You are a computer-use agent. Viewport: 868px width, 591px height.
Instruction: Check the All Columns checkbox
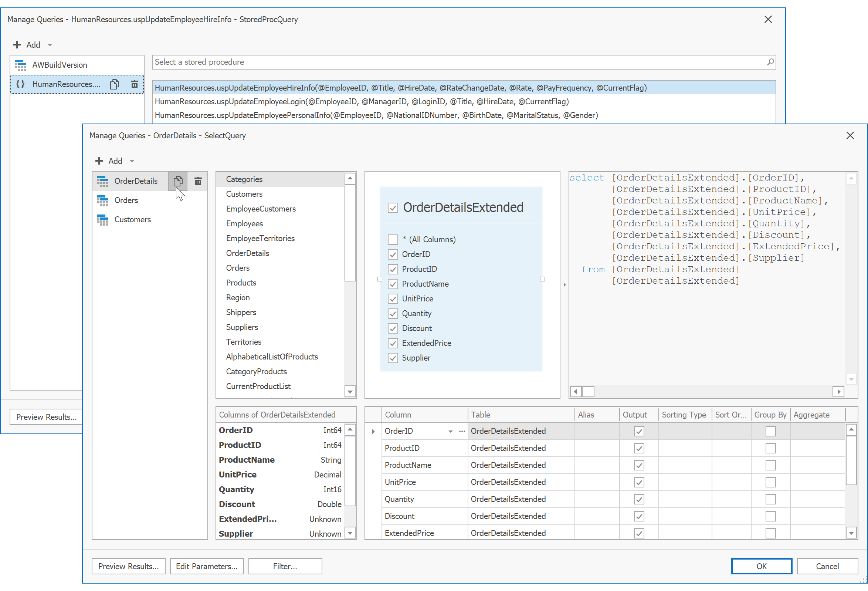pos(393,239)
